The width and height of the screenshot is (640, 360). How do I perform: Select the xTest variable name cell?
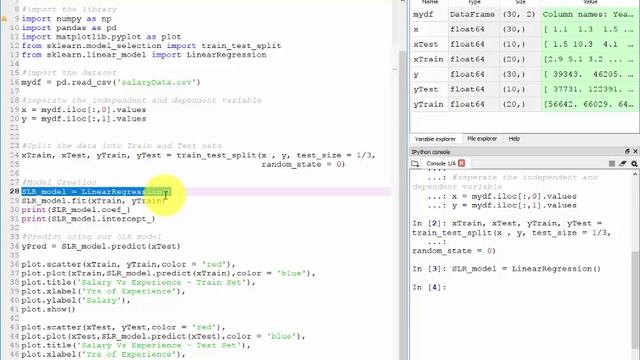[x=425, y=44]
